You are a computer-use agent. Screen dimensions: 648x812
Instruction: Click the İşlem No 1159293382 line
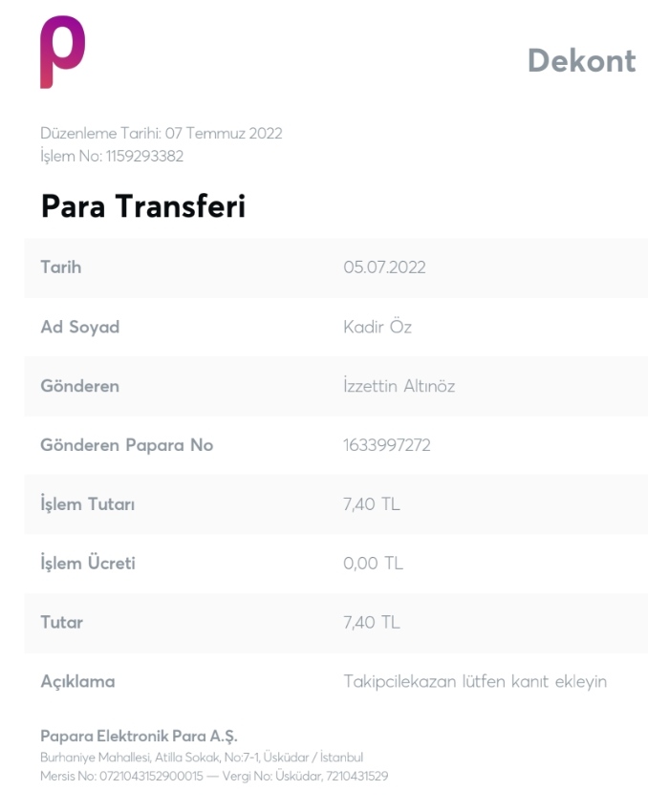click(112, 156)
